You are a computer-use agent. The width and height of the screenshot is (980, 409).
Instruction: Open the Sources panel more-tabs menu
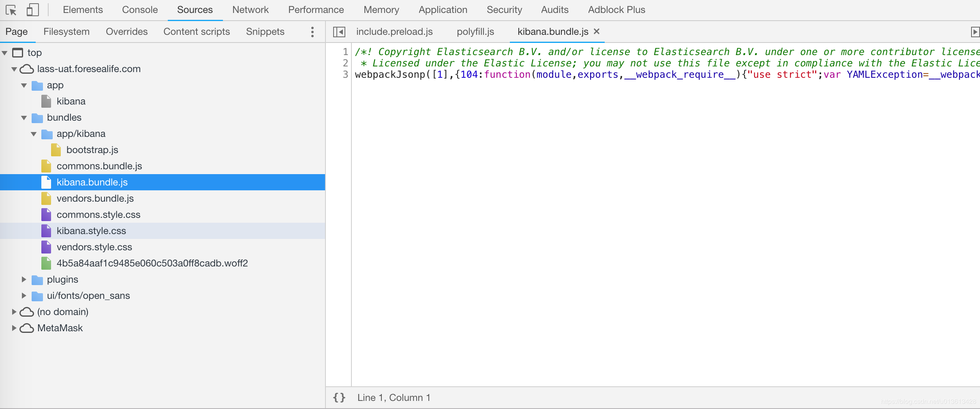coord(312,32)
